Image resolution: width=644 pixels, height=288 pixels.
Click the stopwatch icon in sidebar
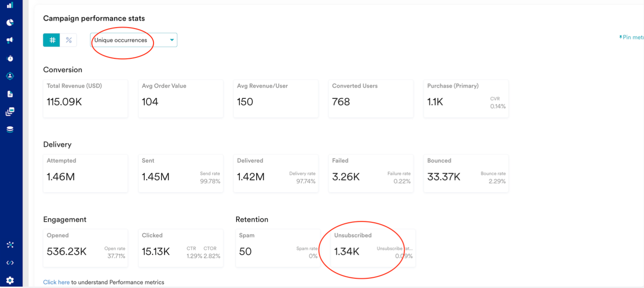pos(10,58)
